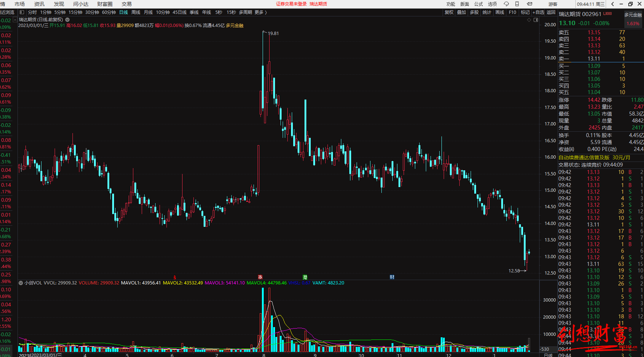The height and width of the screenshot is (357, 644).
Task: Click the 叠加 overlay toolbar button
Action: (462, 12)
